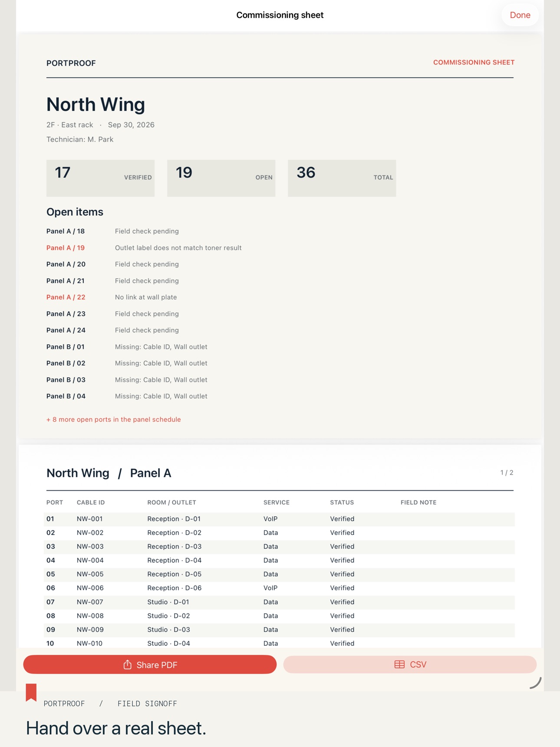Open '+ 8 more open ports' link
Image resolution: width=560 pixels, height=747 pixels.
pos(114,420)
